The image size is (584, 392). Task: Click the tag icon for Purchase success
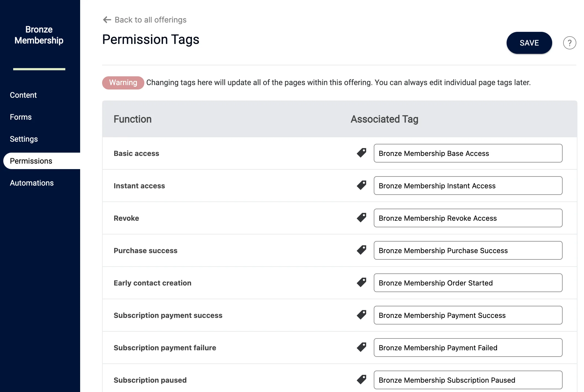click(361, 250)
